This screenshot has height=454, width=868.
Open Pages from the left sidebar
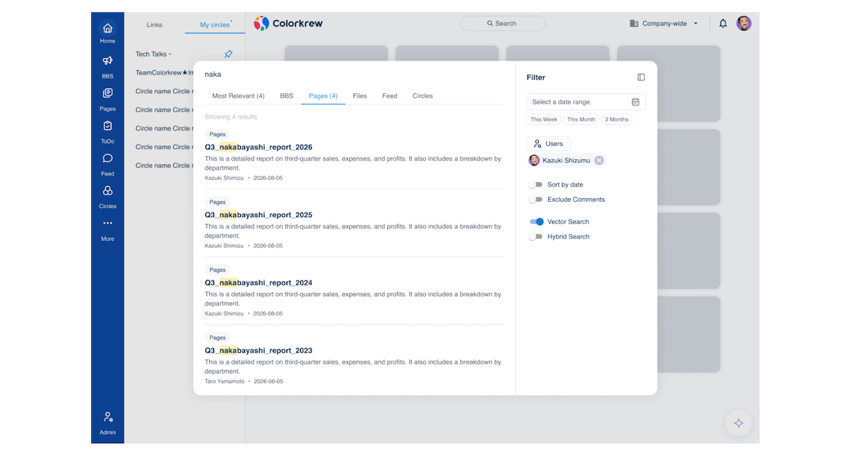[x=107, y=98]
